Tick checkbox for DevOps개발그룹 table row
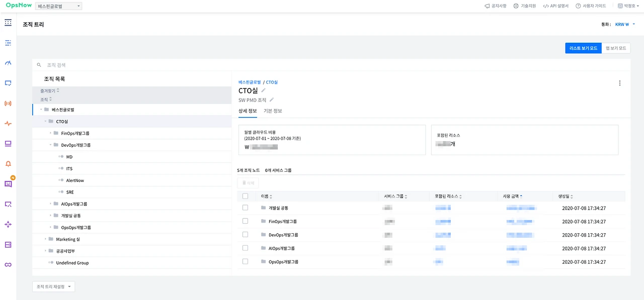 pos(246,235)
